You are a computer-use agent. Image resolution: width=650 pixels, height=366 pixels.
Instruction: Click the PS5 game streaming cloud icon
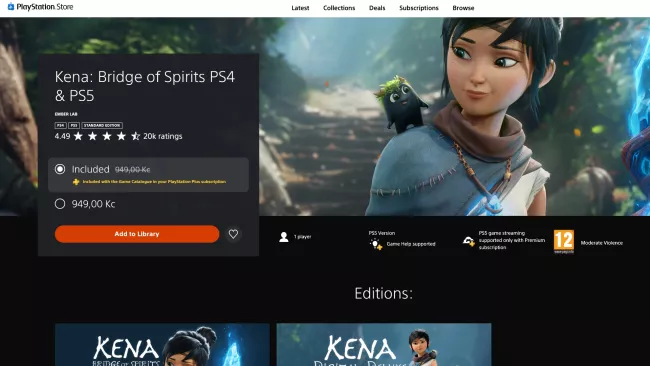point(468,240)
